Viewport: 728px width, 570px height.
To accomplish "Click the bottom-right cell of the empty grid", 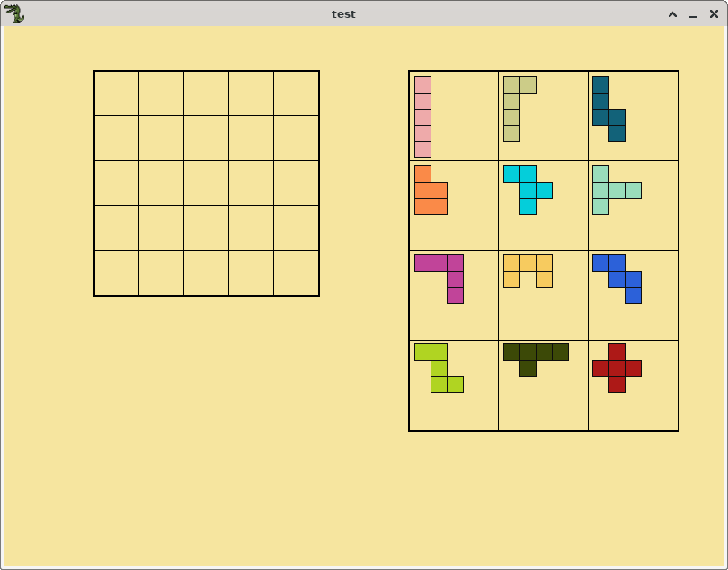I will 297,273.
